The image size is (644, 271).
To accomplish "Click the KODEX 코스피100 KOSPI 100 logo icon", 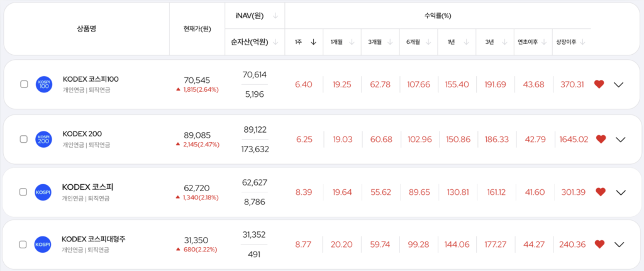I will coord(44,84).
